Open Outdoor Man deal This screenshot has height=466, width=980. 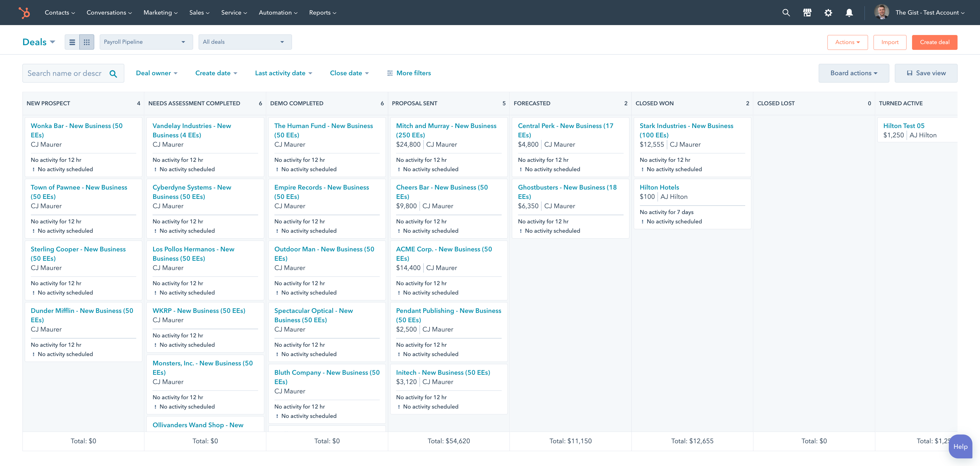[x=324, y=253]
